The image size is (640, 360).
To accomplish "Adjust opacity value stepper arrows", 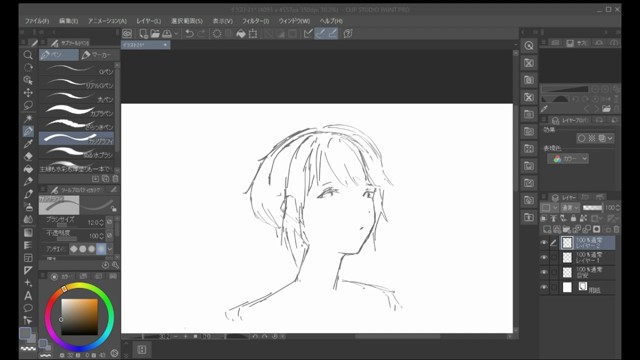I will coord(101,236).
